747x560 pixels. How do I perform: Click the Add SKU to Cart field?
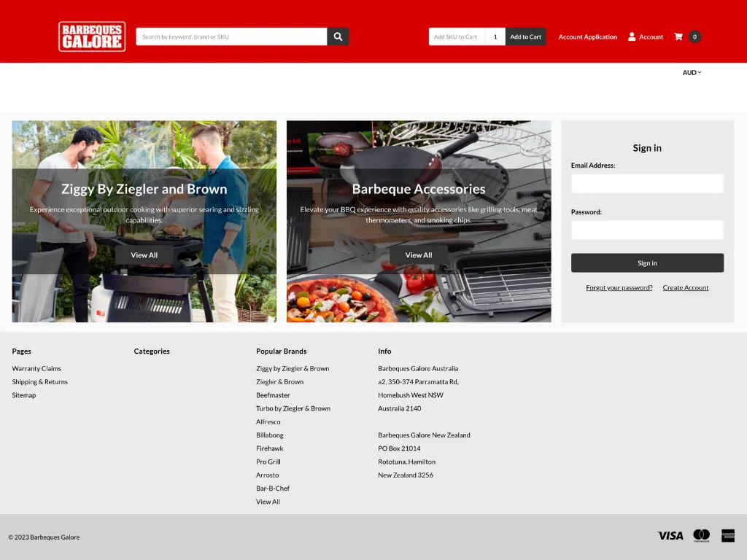pos(456,36)
